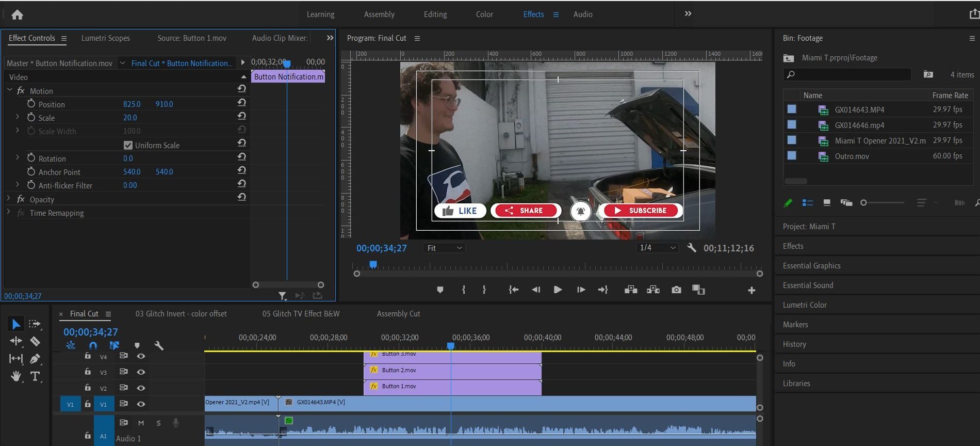Click Comparison View button
This screenshot has width=980, height=446.
(x=698, y=290)
